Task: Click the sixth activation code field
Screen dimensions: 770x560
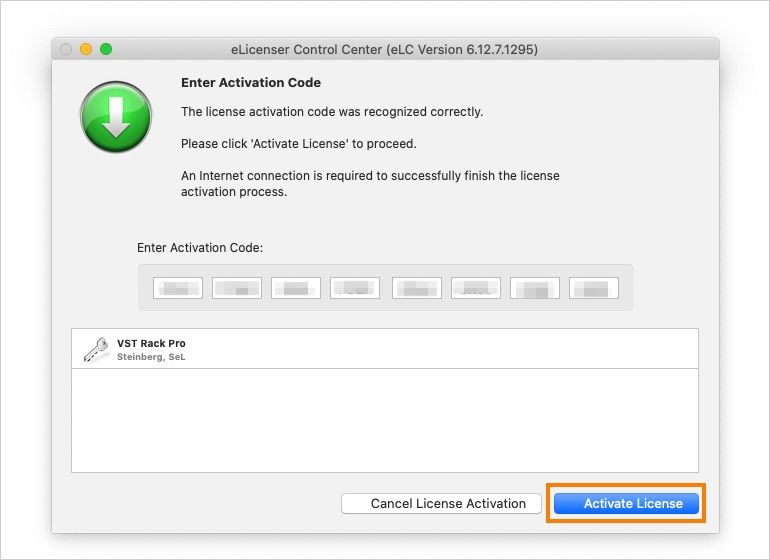Action: pyautogui.click(x=476, y=288)
